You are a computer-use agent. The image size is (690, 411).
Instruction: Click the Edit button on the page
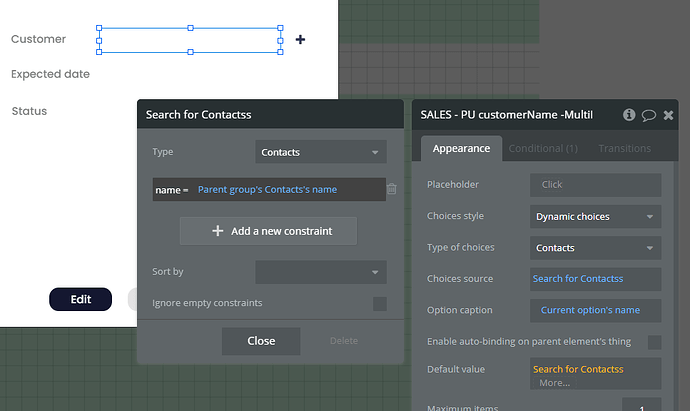point(81,299)
